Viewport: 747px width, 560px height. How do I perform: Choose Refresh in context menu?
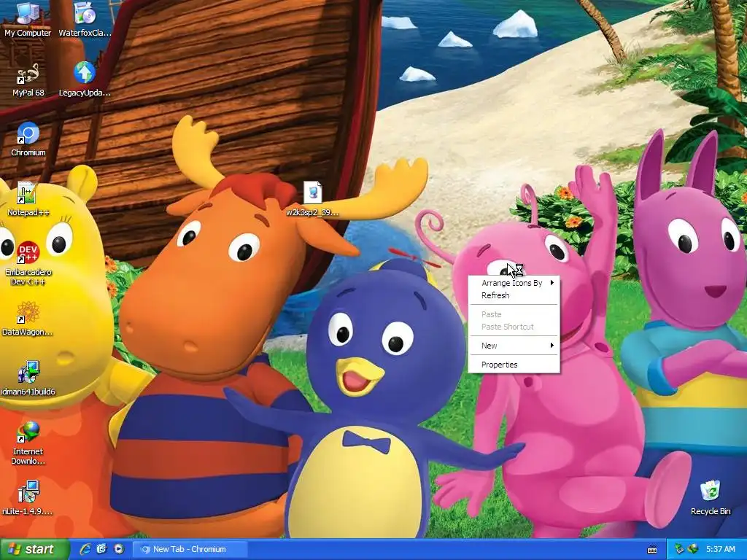[514, 295]
